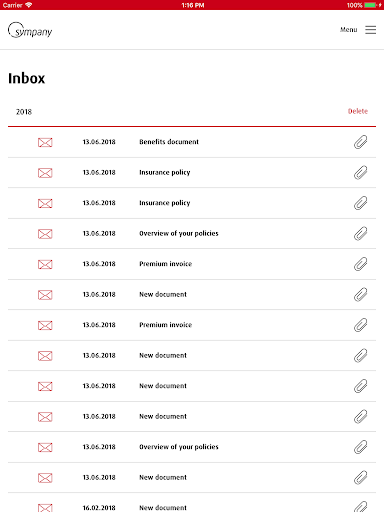Tap the battery indicator in status bar
Viewport: 384px width, 512px height.
(x=370, y=5)
